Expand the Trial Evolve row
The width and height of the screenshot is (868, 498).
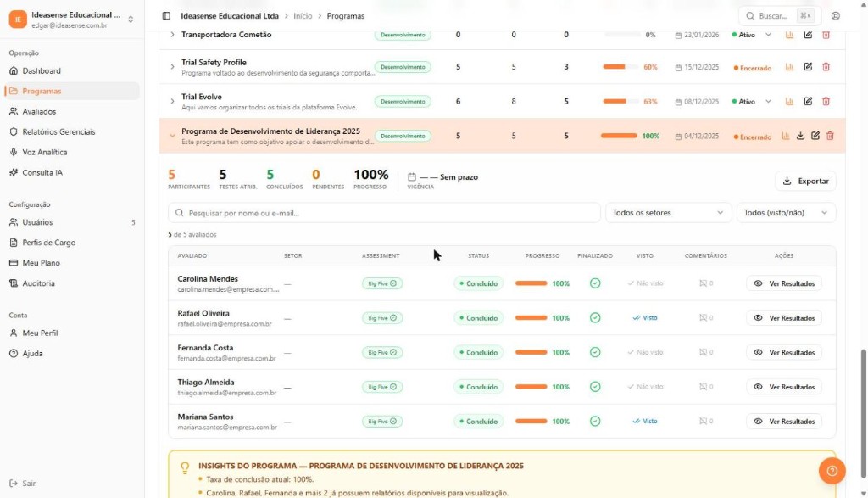[172, 101]
